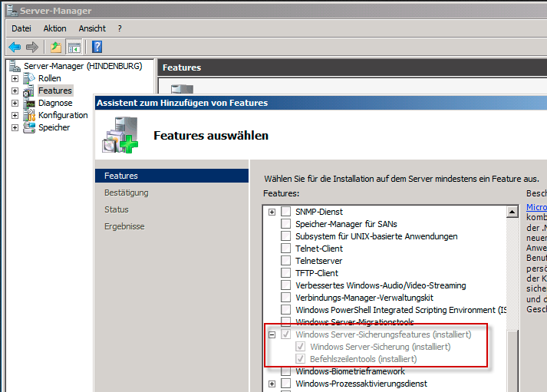This screenshot has height=392, width=547.
Task: Tick the Telnetserver checkbox
Action: click(285, 261)
